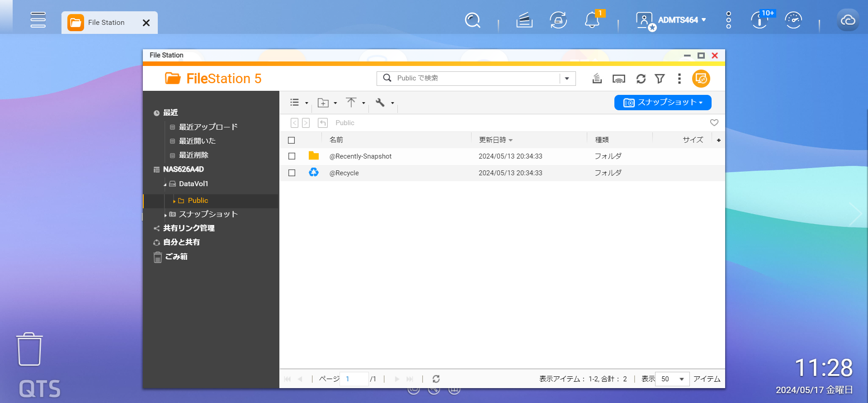Screen dimensions: 868x403
Task: Sort by 名前 column header
Action: tap(336, 140)
